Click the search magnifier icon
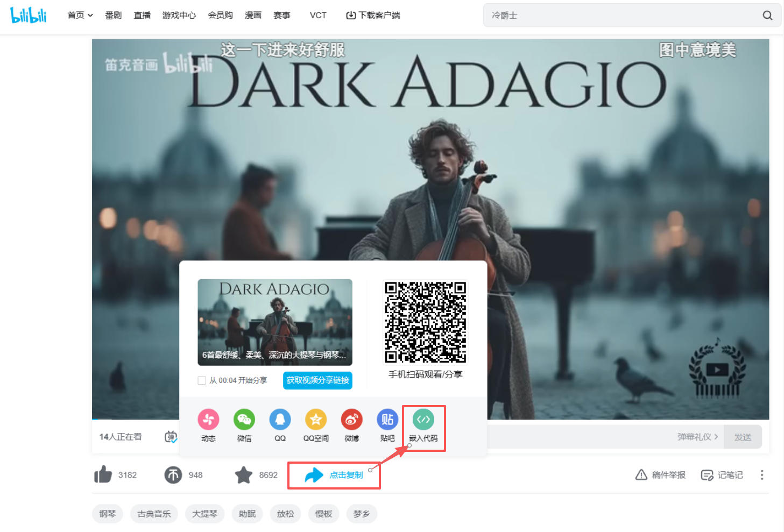This screenshot has height=532, width=784. pyautogui.click(x=767, y=16)
